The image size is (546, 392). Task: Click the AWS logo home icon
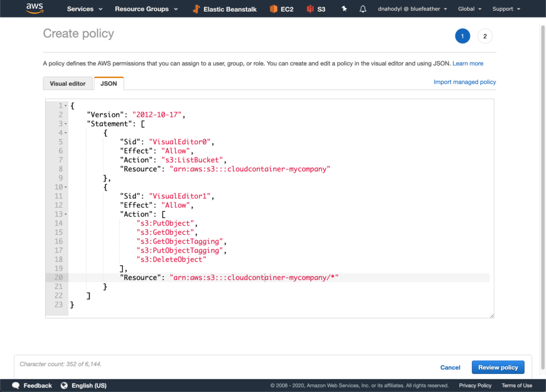tap(35, 9)
